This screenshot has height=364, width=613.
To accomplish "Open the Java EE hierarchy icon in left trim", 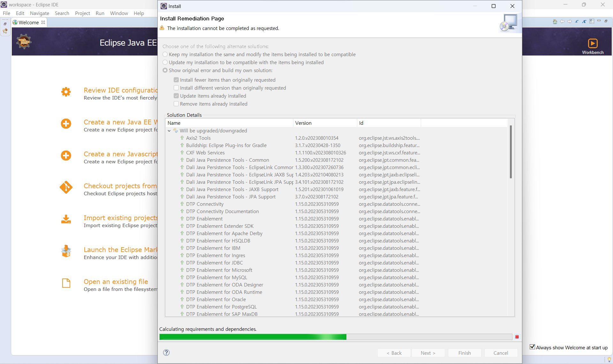I will [5, 31].
